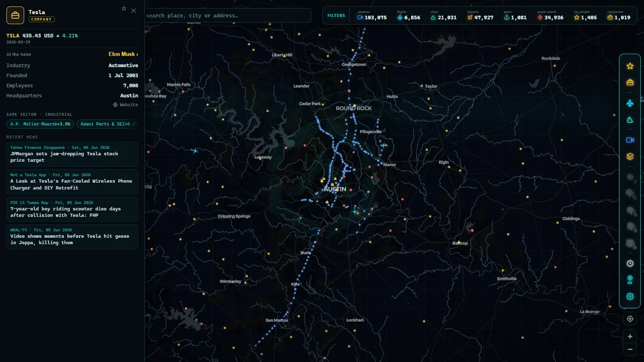Image resolution: width=644 pixels, height=362 pixels.
Task: Toggle the cameras filter showing 103,075
Action: tap(372, 16)
